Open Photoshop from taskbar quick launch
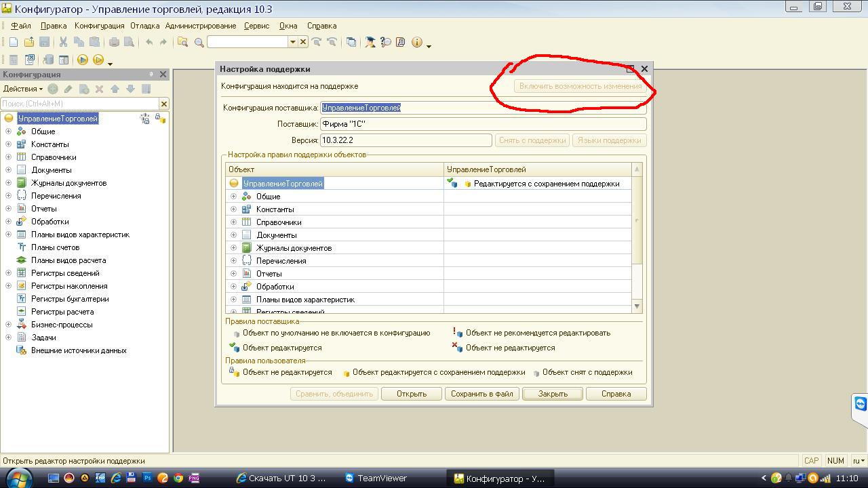868x488 pixels. tap(147, 478)
